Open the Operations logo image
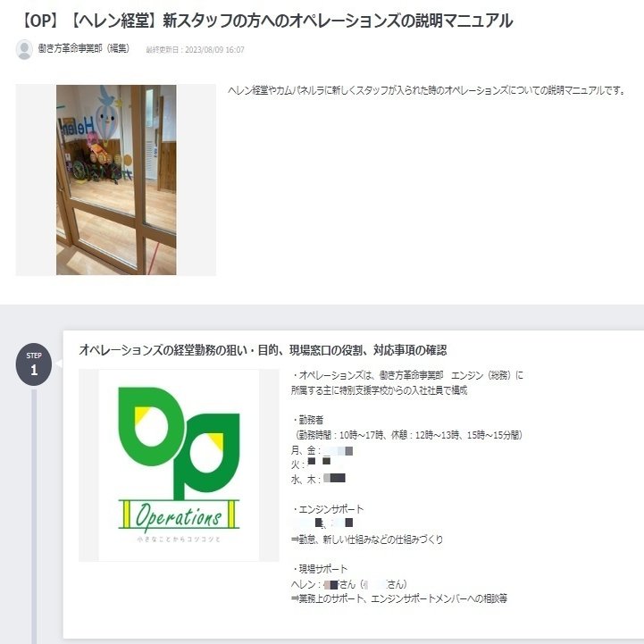The width and height of the screenshot is (644, 644). pos(179,465)
